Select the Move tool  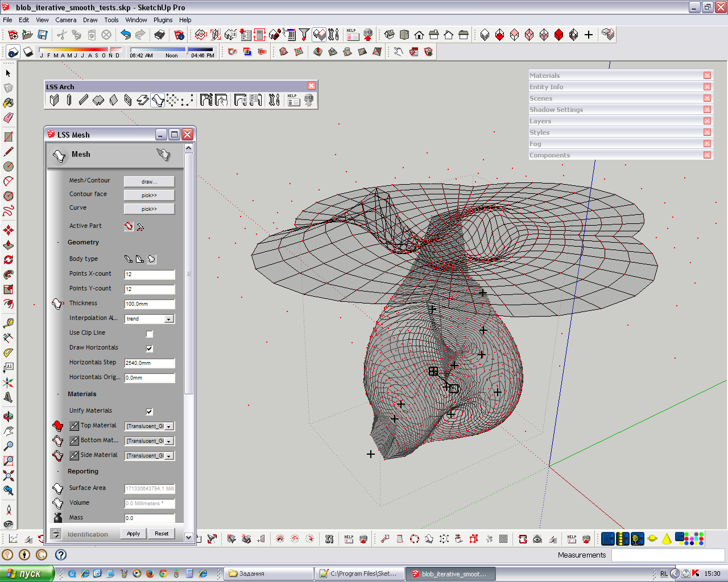pyautogui.click(x=9, y=230)
